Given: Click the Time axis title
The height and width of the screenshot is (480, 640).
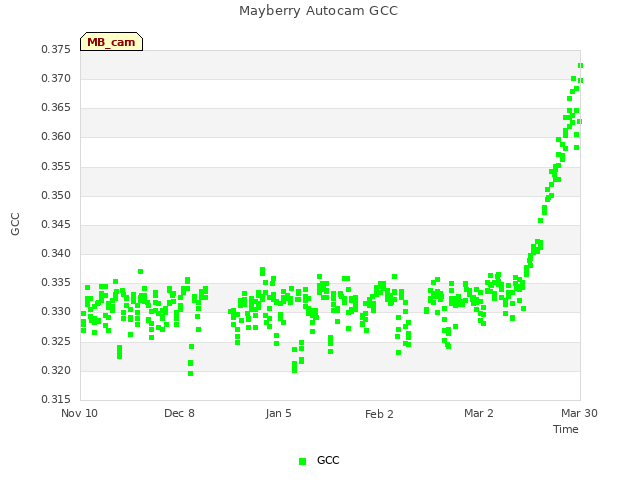Looking at the screenshot, I should pos(566,429).
